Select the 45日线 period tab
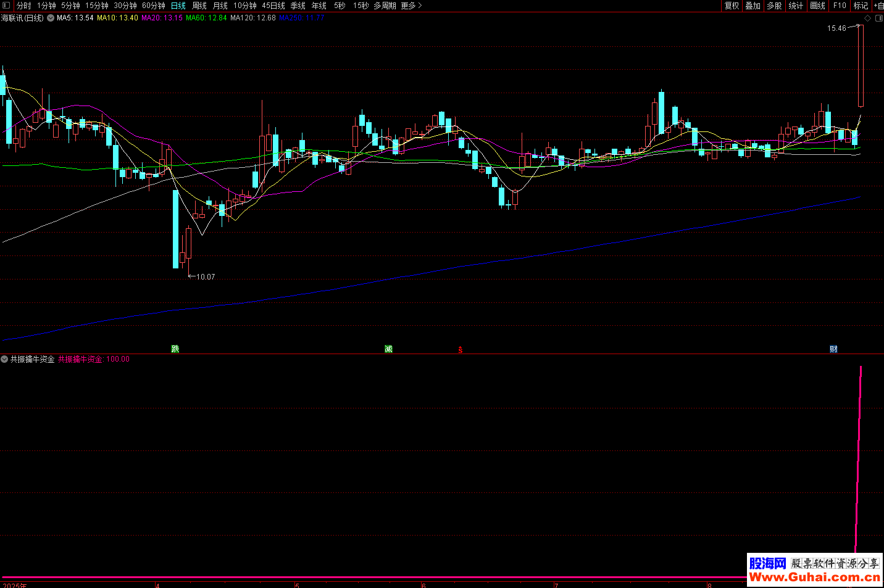Screen dimensions: 884x588 273,6
